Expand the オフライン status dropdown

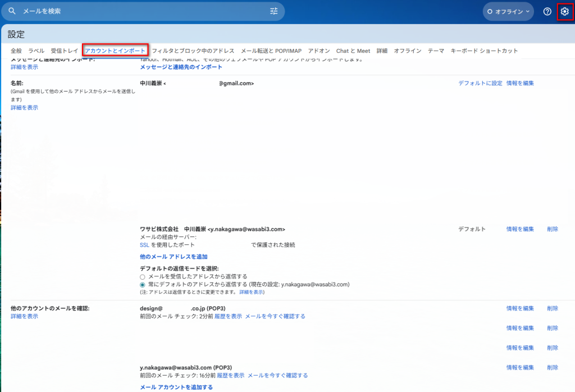508,11
